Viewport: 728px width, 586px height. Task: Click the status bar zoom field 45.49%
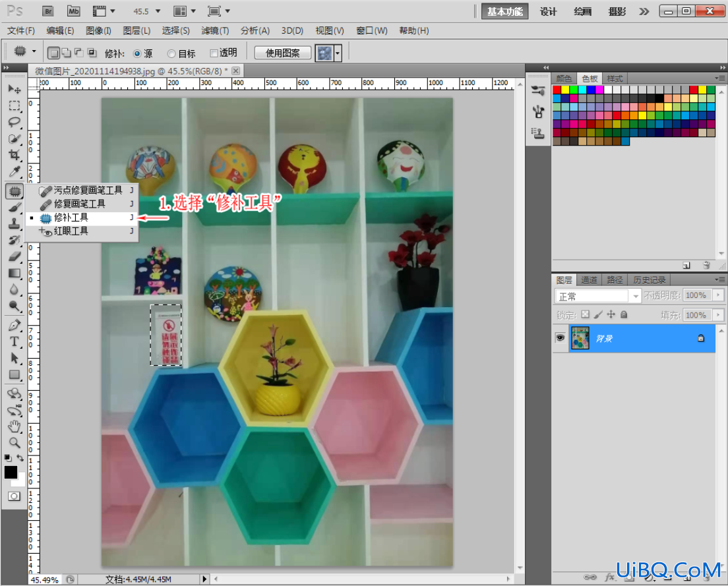pyautogui.click(x=45, y=579)
